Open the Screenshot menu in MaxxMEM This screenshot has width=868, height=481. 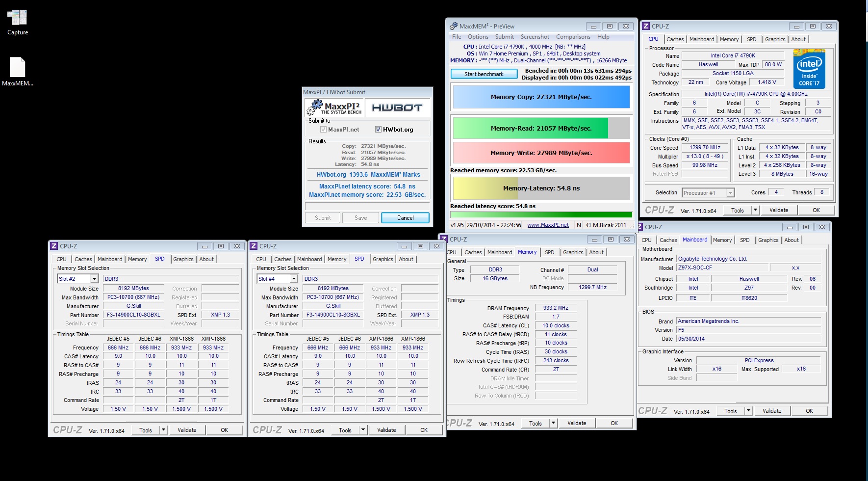535,37
